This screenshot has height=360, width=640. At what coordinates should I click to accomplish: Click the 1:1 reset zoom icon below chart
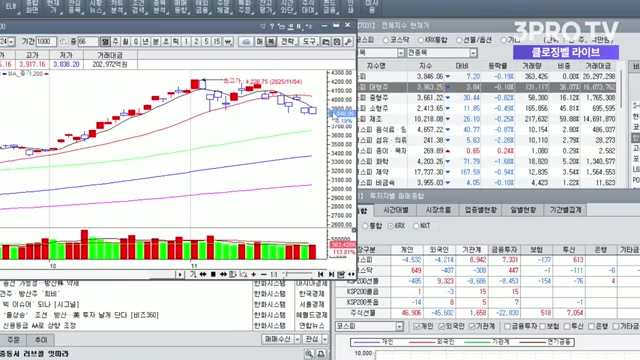tap(274, 274)
